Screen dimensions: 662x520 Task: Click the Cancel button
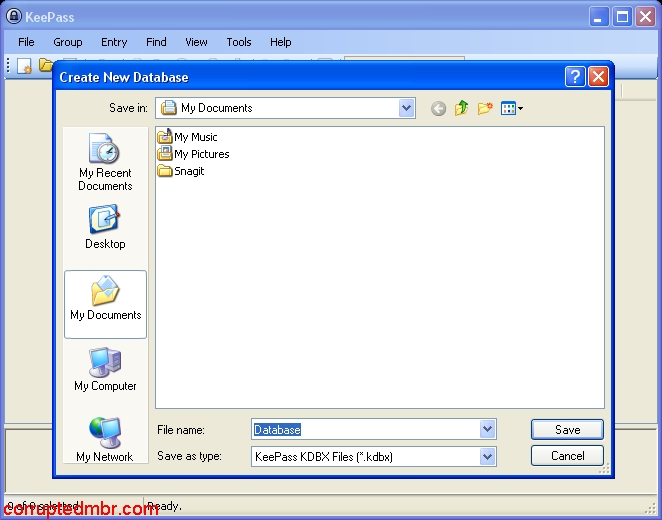pyautogui.click(x=567, y=456)
